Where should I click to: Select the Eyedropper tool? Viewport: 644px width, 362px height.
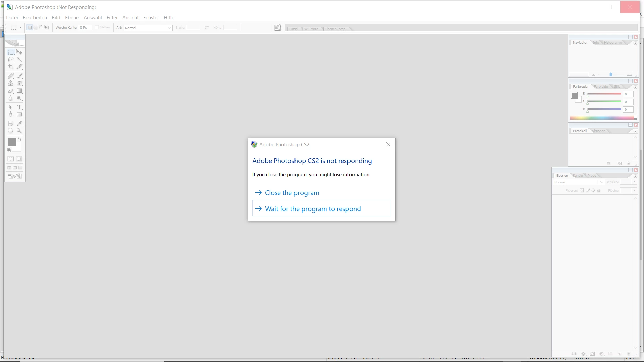(x=19, y=124)
